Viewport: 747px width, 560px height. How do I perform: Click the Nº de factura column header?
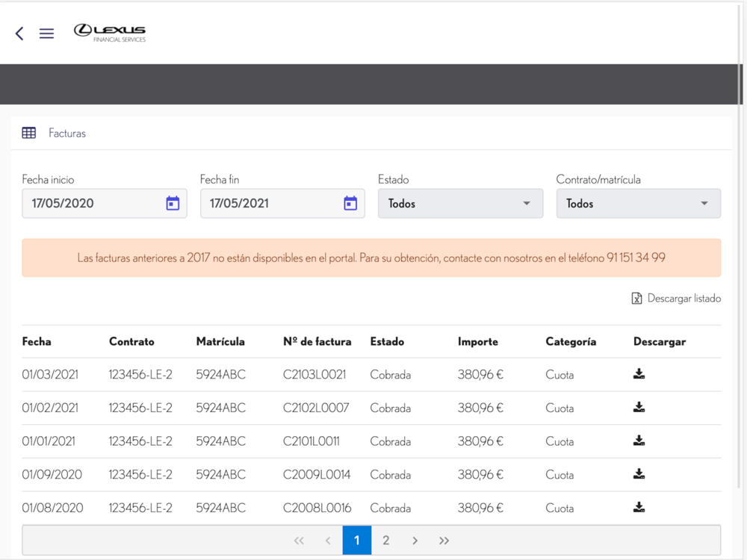(x=317, y=341)
